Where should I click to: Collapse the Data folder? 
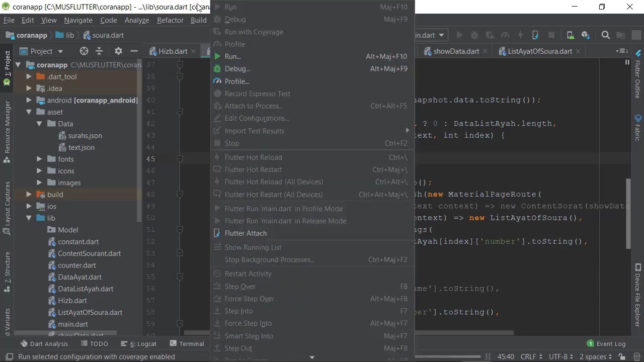pos(39,124)
